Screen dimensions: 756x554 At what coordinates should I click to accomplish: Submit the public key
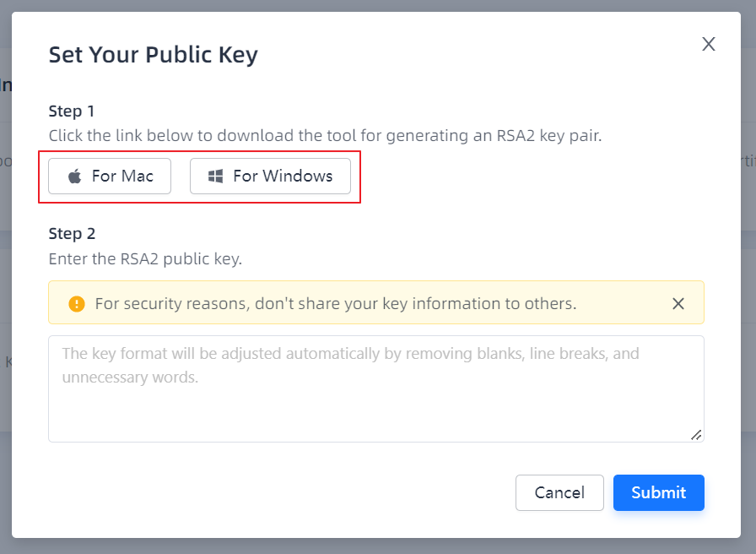[x=658, y=492]
